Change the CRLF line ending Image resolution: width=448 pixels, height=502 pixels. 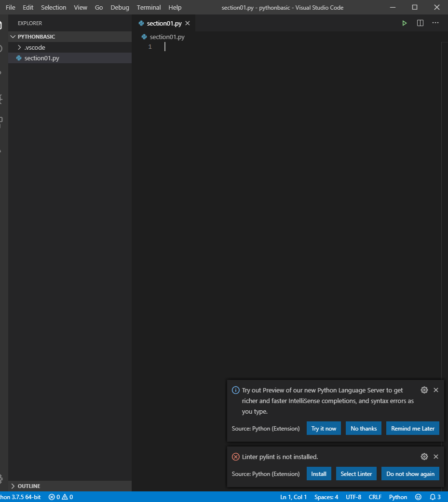tap(375, 497)
